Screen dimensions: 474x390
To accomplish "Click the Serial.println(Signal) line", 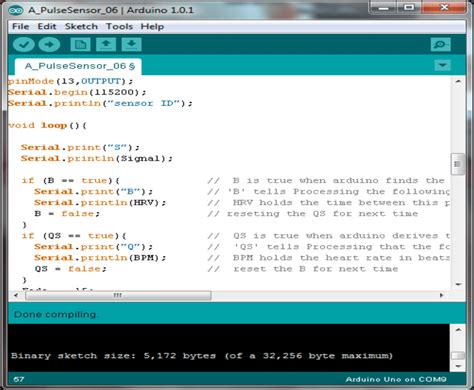I will point(97,158).
